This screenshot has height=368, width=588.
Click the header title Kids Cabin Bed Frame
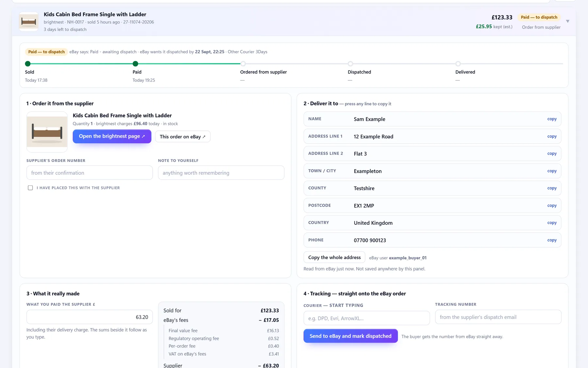click(95, 14)
